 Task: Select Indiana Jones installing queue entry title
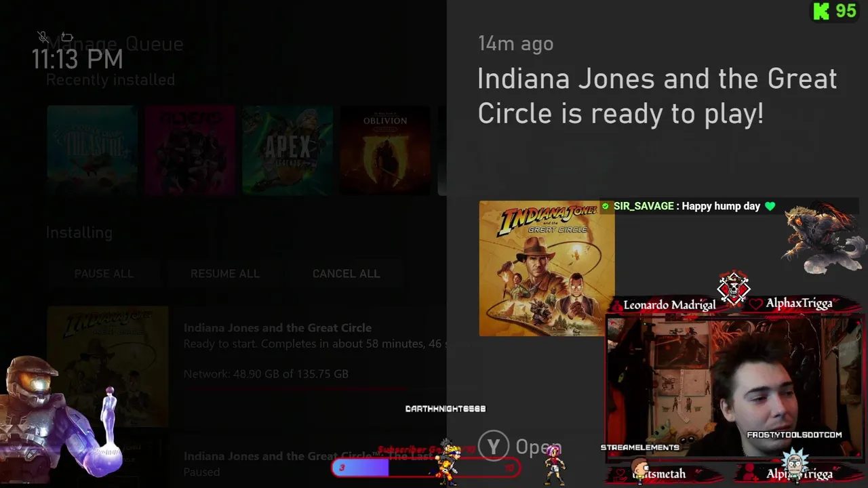point(277,327)
